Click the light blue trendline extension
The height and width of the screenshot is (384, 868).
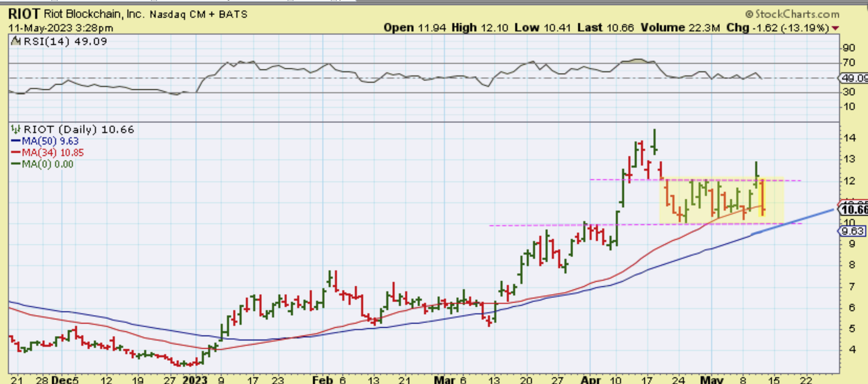[811, 217]
